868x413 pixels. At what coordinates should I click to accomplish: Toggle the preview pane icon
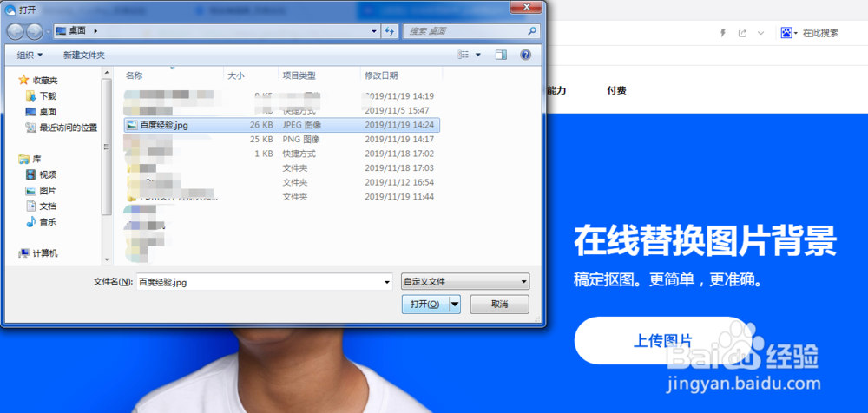[502, 55]
